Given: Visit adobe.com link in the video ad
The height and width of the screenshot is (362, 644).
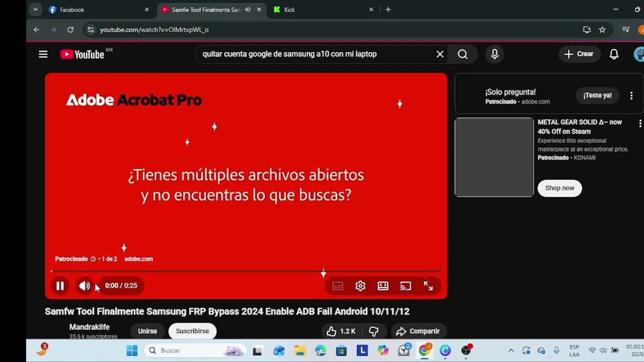Looking at the screenshot, I should pos(138,259).
